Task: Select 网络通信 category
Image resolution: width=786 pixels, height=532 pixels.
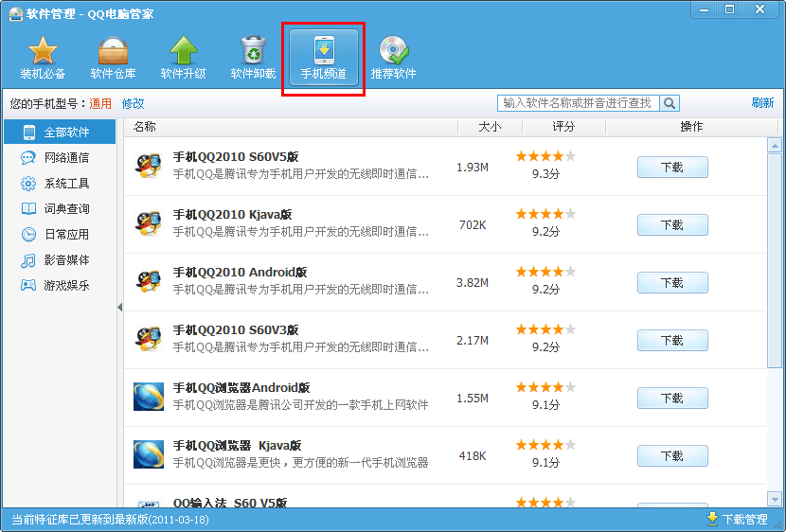Action: [x=66, y=158]
